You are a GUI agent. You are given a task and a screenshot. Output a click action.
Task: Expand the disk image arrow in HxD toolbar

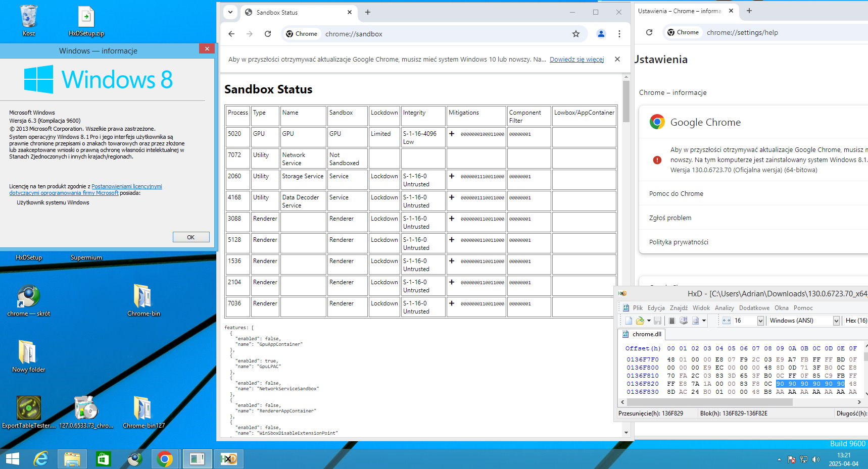click(704, 321)
